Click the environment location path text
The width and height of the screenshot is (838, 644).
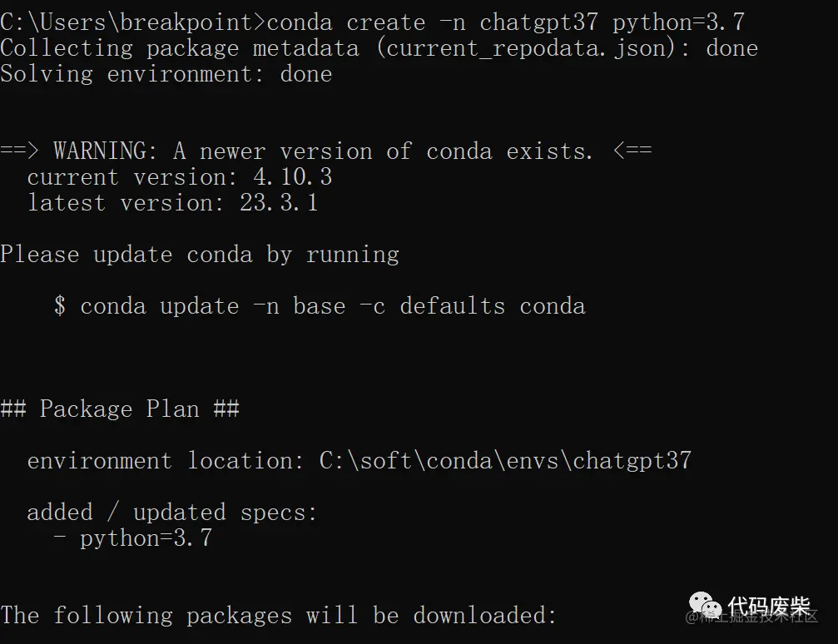(505, 461)
